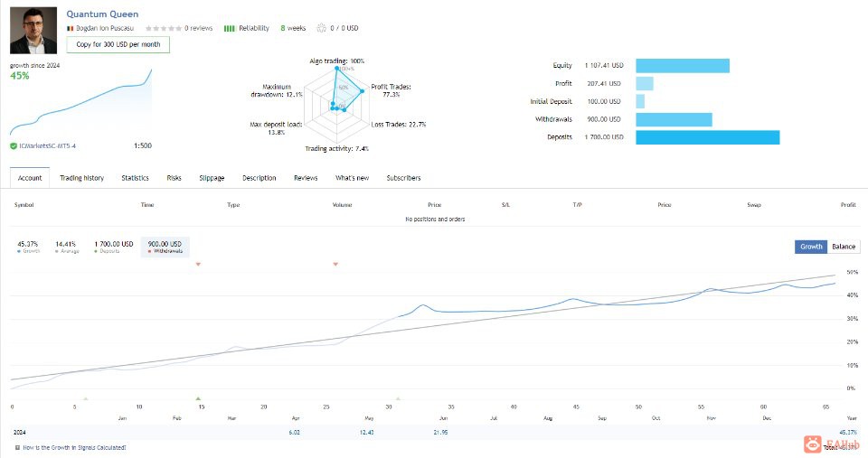Click the 21.95 June monthly growth value
Viewport: 868px width, 458px height.
tap(440, 433)
